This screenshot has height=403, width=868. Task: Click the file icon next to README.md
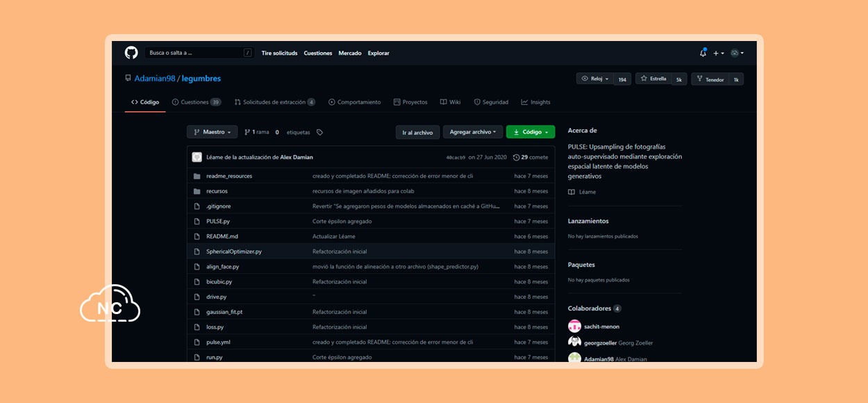[x=197, y=236]
